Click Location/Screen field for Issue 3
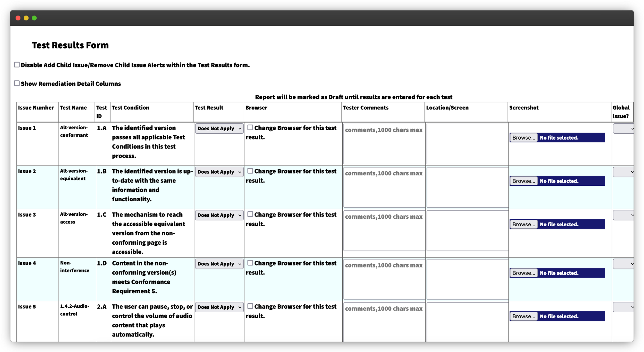Viewport: 644px width, 352px height. coord(467,230)
